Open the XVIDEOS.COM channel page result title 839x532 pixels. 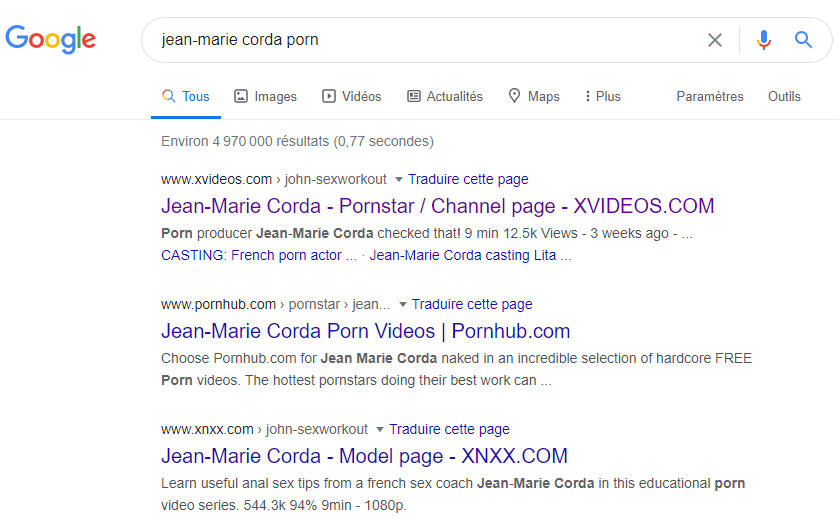pos(438,206)
